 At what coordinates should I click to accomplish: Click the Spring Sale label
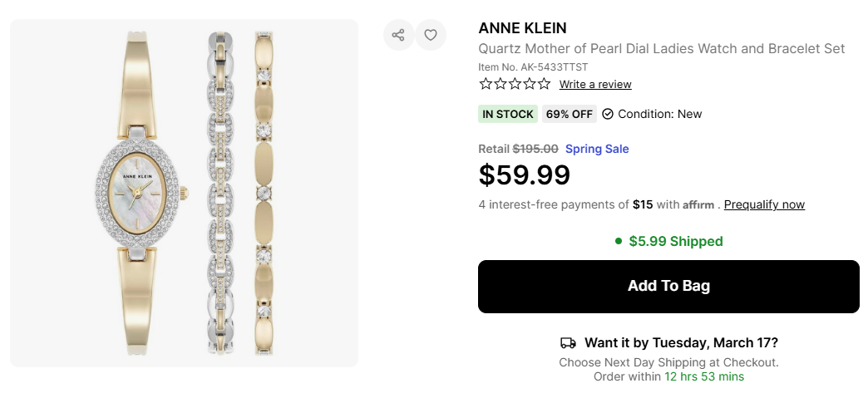point(597,149)
